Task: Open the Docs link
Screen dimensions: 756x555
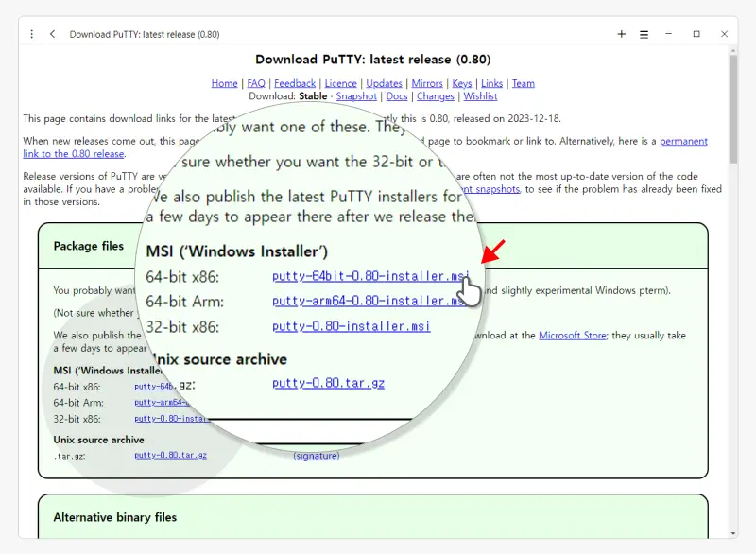Action: click(397, 96)
